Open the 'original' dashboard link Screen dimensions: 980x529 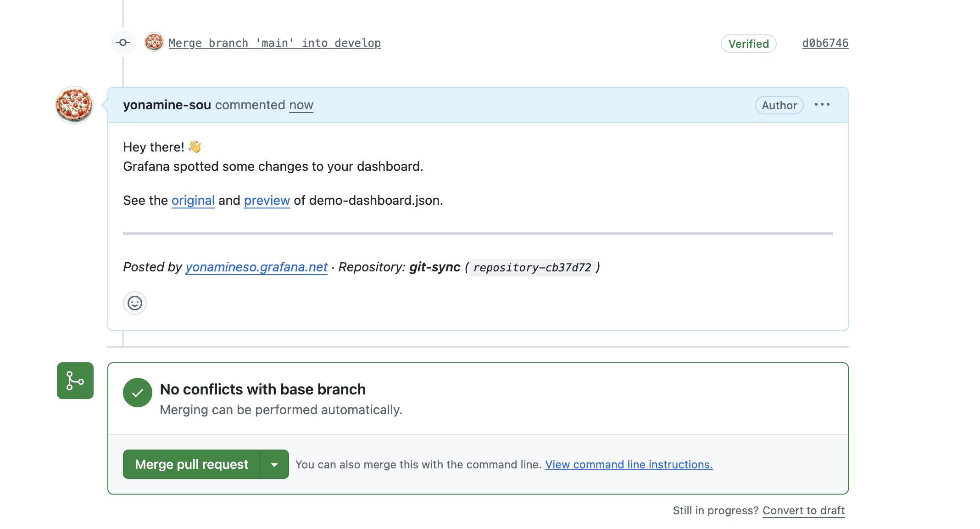193,200
